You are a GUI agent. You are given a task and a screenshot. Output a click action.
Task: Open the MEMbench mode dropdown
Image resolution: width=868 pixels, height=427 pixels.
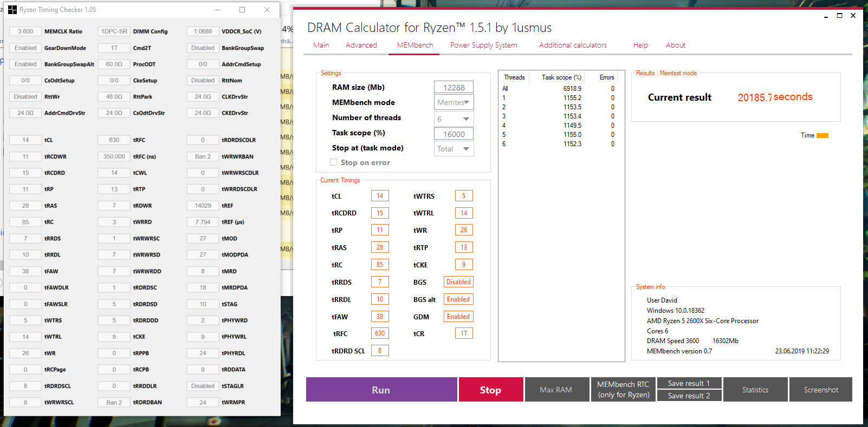tap(454, 102)
